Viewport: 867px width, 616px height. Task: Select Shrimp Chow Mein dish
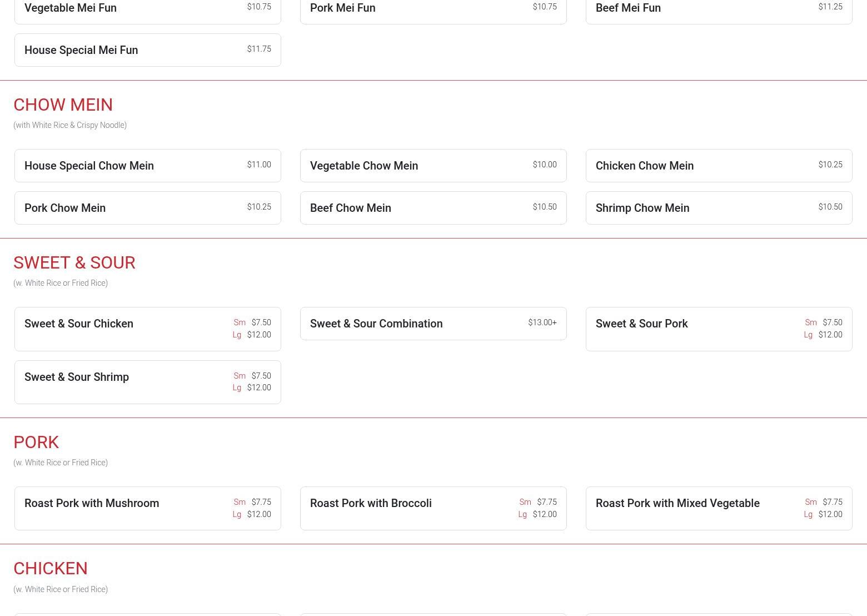tap(719, 208)
